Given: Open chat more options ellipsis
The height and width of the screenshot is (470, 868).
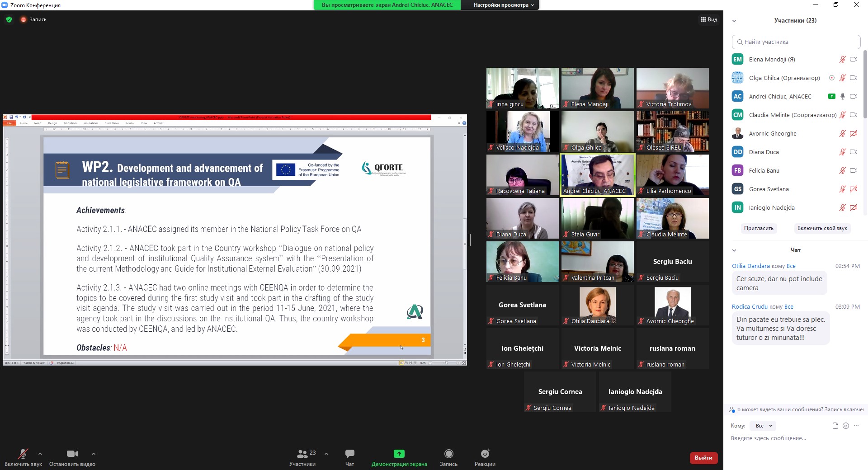Looking at the screenshot, I should pyautogui.click(x=856, y=426).
